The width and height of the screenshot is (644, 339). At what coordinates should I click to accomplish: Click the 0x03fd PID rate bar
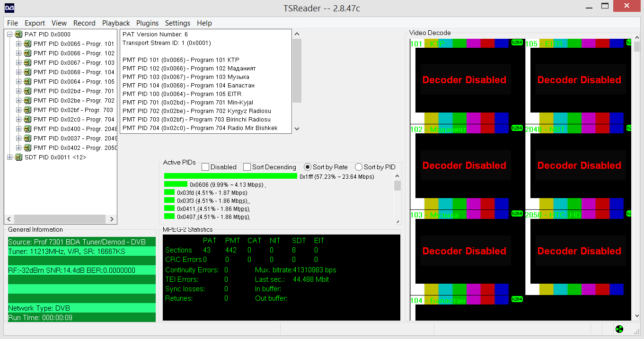point(169,192)
